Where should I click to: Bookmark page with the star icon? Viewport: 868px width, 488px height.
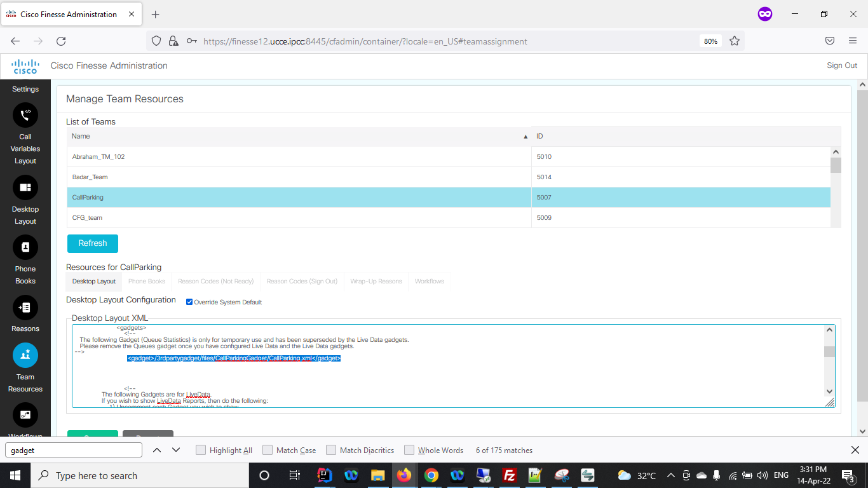point(735,41)
